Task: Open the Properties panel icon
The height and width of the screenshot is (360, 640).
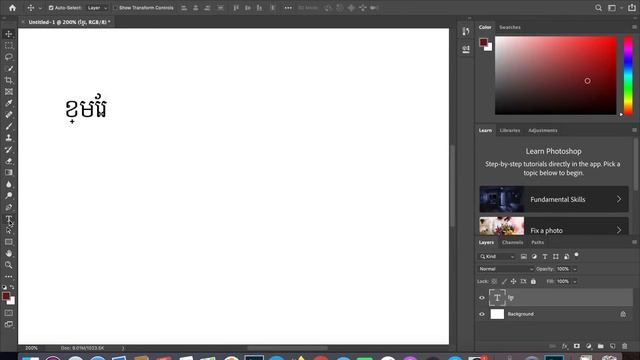Action: pos(466,49)
